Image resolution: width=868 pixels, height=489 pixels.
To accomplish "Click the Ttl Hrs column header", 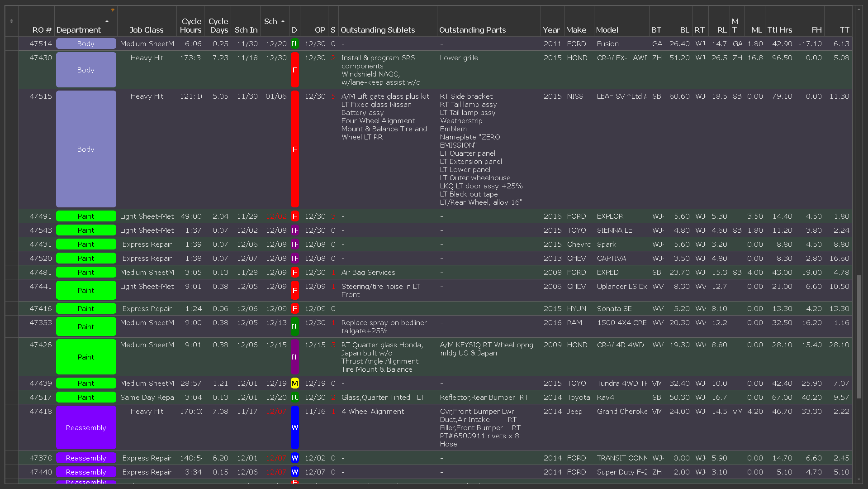I will (x=780, y=21).
